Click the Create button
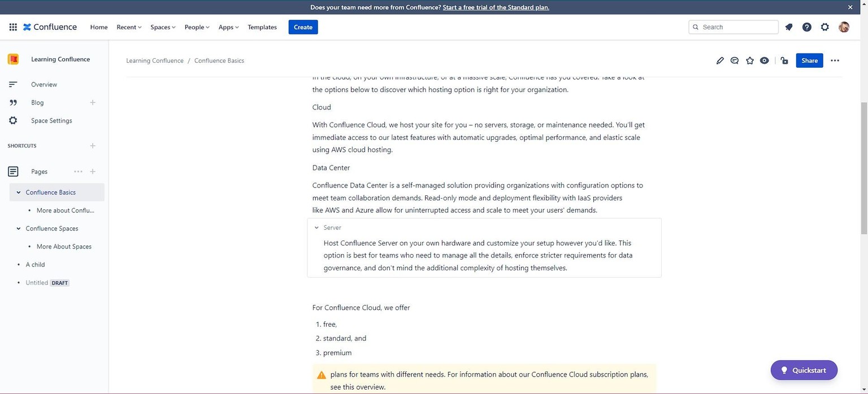Viewport: 868px width, 394px height. (303, 27)
